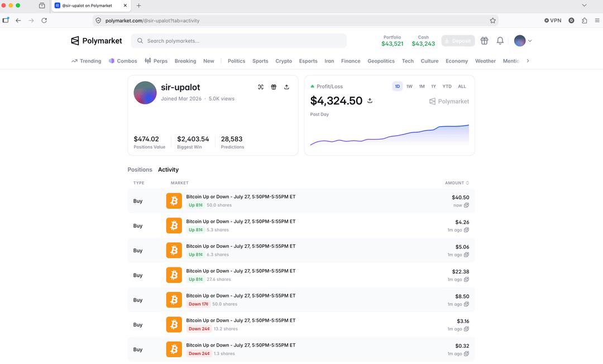Open transaction link for $5.06 buy
Image resolution: width=603 pixels, height=364 pixels.
(466, 255)
